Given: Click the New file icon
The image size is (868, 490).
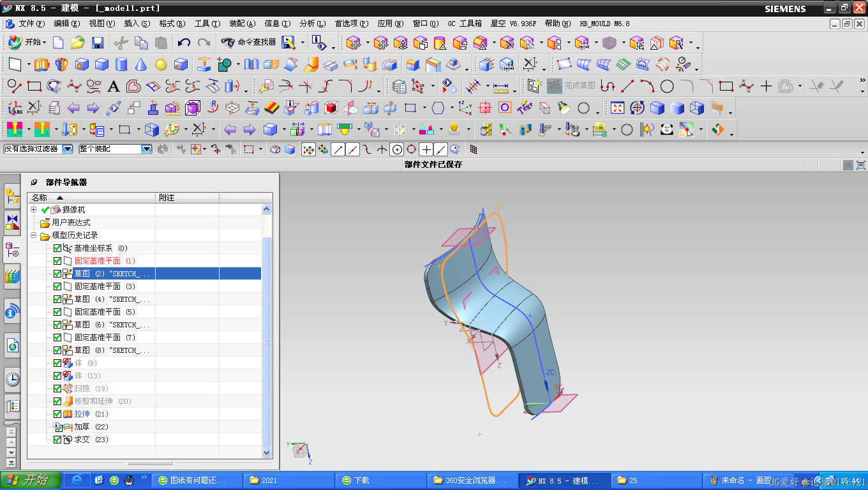Looking at the screenshot, I should point(58,43).
